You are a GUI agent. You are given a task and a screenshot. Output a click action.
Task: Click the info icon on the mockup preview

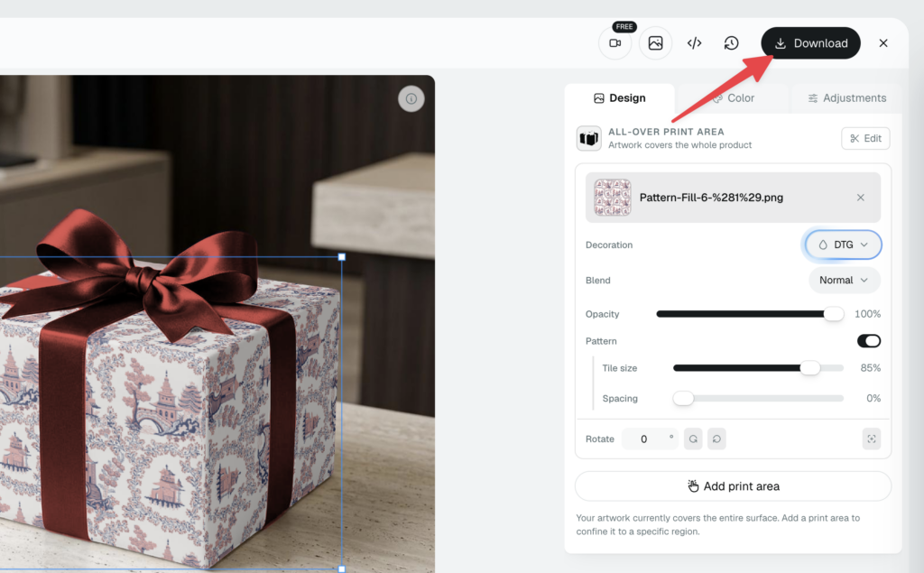tap(411, 99)
